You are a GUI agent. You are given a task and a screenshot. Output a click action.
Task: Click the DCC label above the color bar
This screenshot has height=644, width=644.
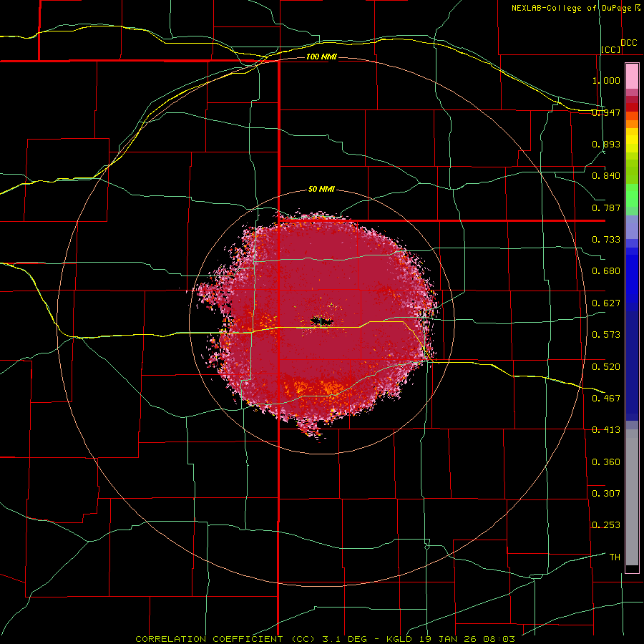(x=628, y=43)
